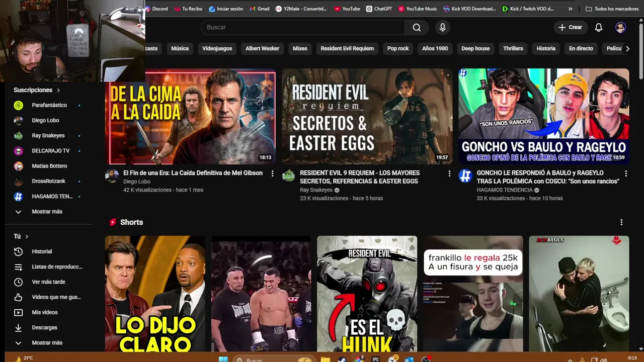Open HAGAMOS TENDENCIA avatar under video
The image size is (644, 362).
465,175
